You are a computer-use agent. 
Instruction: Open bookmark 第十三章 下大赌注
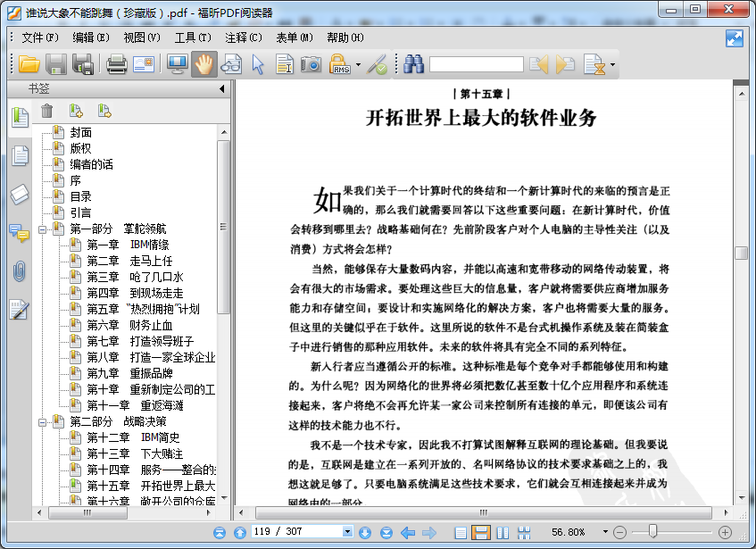135,454
